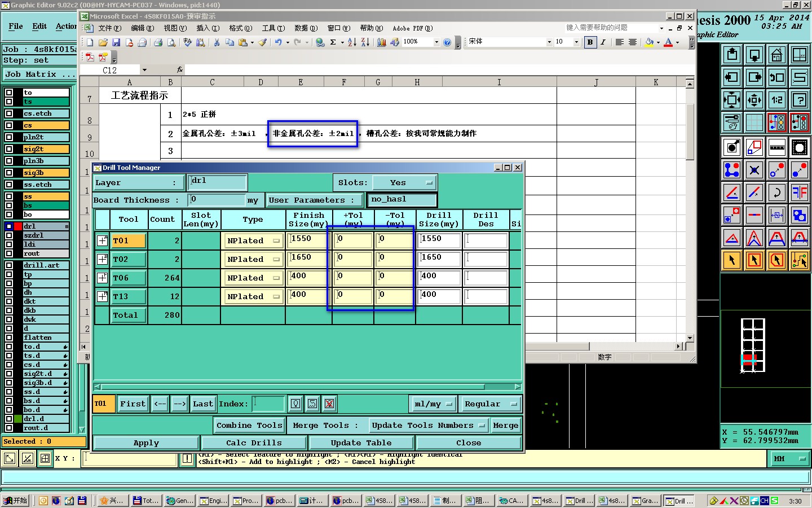Viewport: 812px width, 508px height.
Task: Click the pan down icon in Genesis panel
Action: 754,55
